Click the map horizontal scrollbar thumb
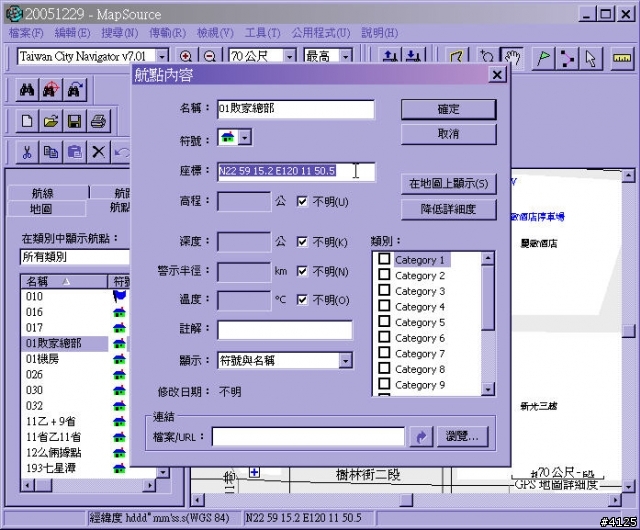 [406, 499]
